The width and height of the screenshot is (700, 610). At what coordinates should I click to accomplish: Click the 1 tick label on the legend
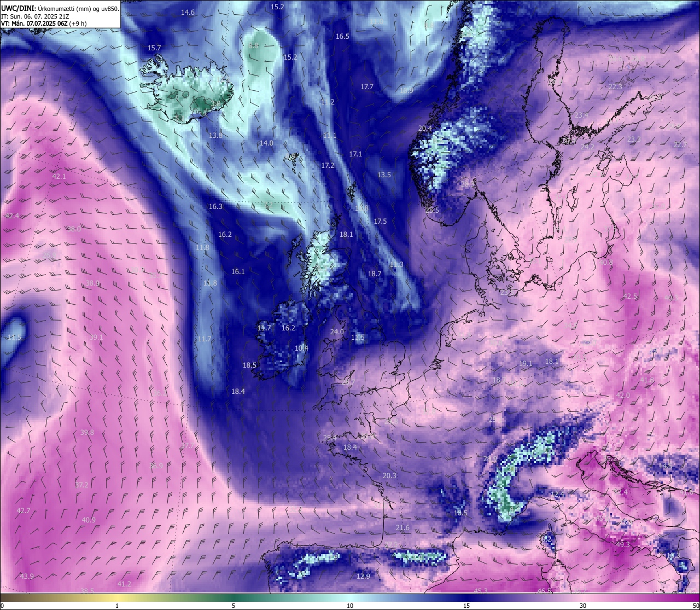(116, 606)
